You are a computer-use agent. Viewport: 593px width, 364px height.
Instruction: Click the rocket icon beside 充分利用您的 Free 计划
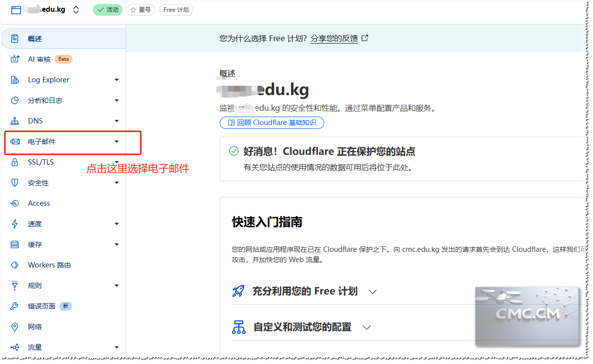point(238,291)
